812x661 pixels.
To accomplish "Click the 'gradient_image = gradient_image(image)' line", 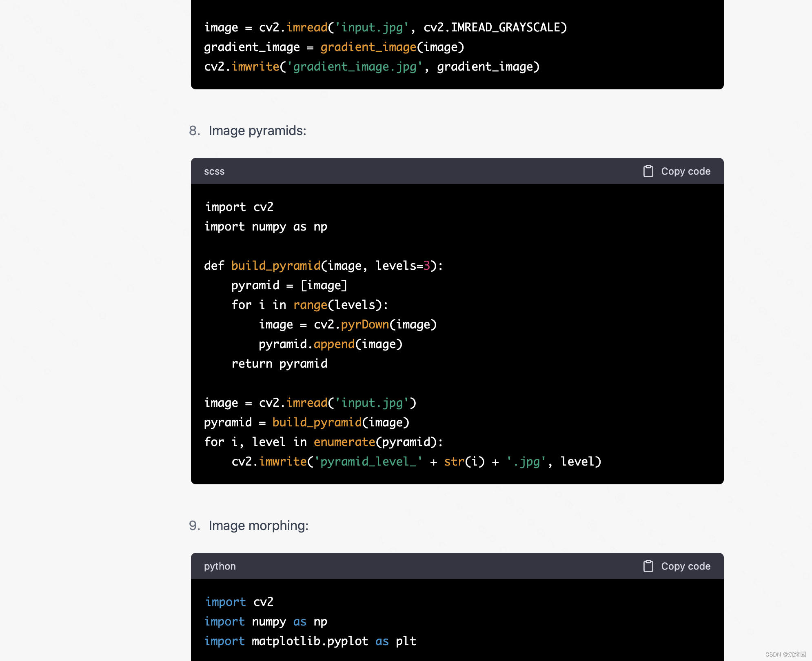I will click(334, 47).
